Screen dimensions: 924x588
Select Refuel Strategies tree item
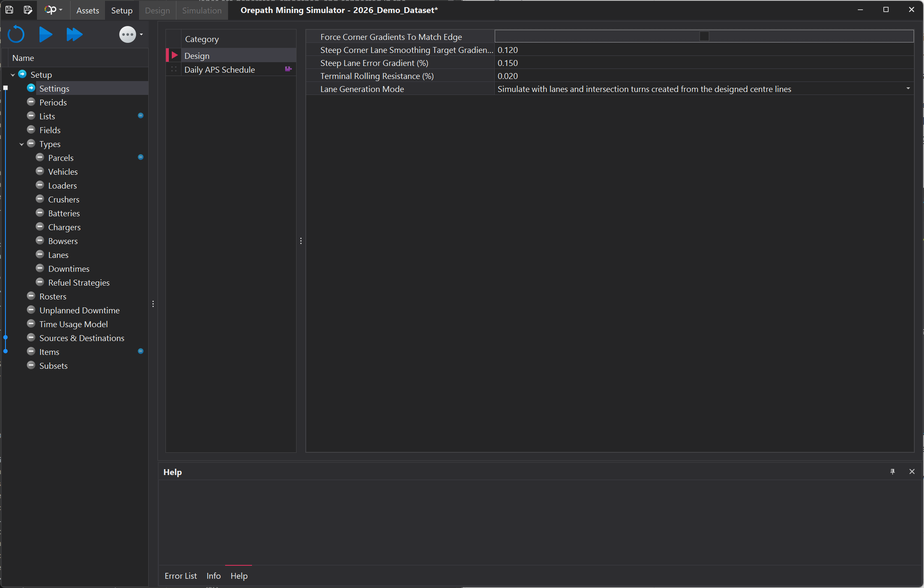pyautogui.click(x=79, y=283)
